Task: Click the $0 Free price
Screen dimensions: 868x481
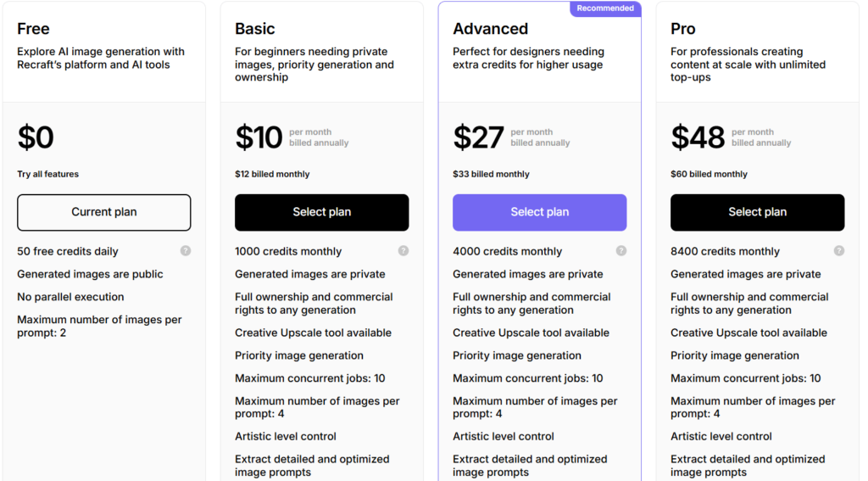Action: (36, 137)
